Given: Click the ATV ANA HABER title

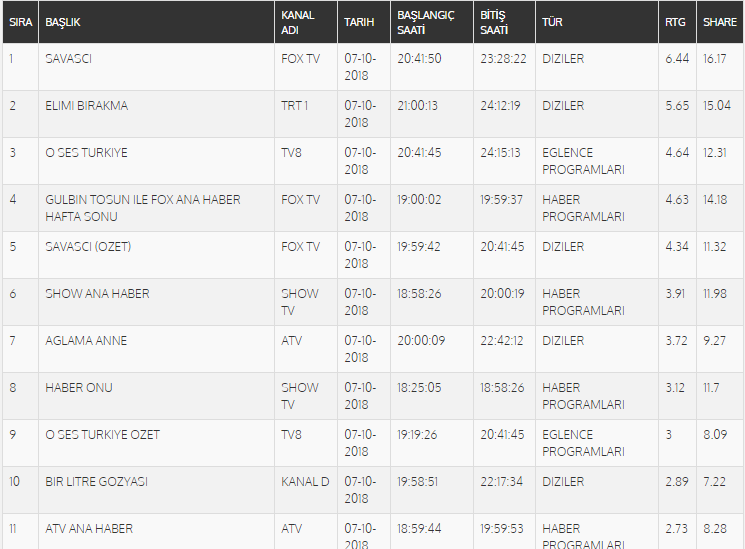Looking at the screenshot, I should [89, 529].
